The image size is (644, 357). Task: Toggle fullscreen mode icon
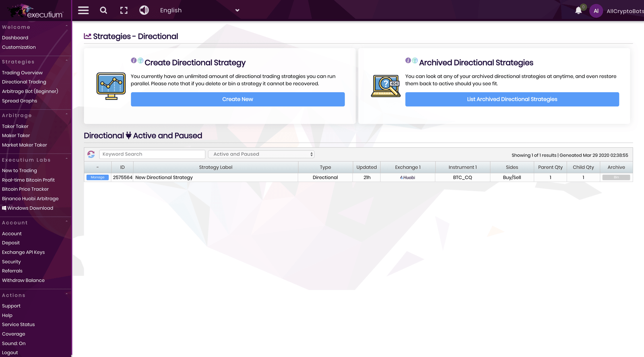[x=124, y=10]
